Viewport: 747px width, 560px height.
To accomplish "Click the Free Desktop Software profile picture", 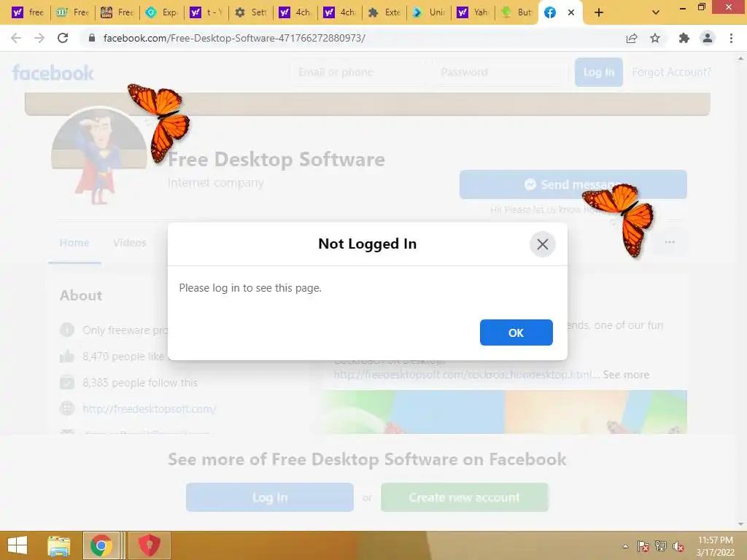I will point(99,156).
